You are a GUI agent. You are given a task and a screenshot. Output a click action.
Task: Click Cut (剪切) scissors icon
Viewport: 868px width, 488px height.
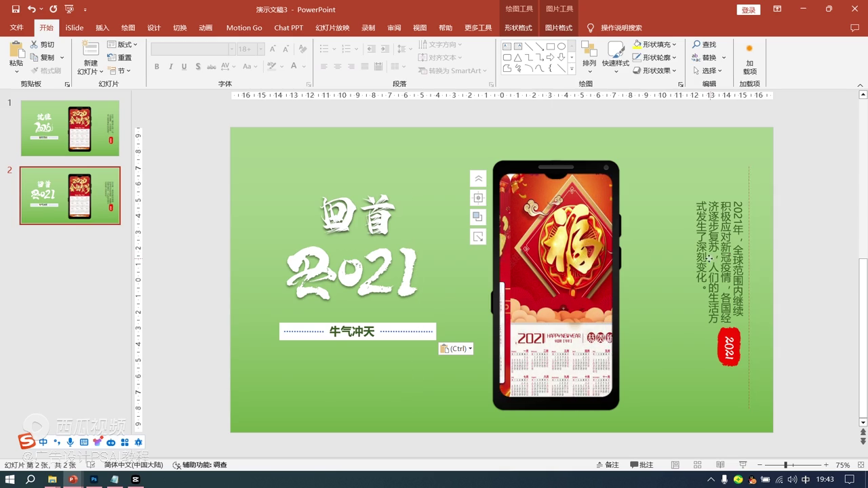(x=34, y=44)
